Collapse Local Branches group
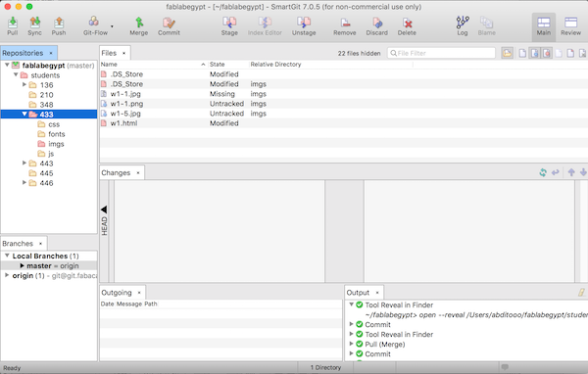This screenshot has height=374, width=588. coord(7,256)
